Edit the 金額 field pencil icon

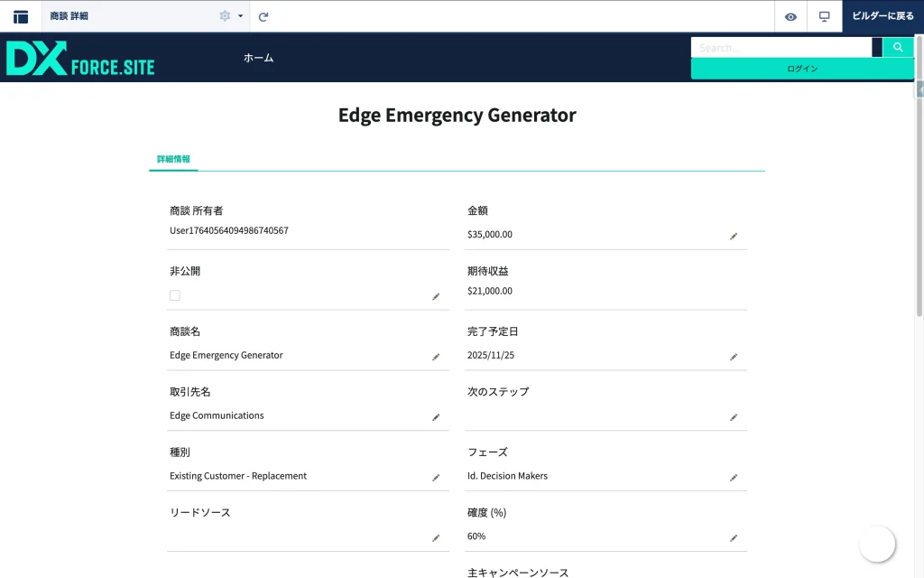(734, 236)
